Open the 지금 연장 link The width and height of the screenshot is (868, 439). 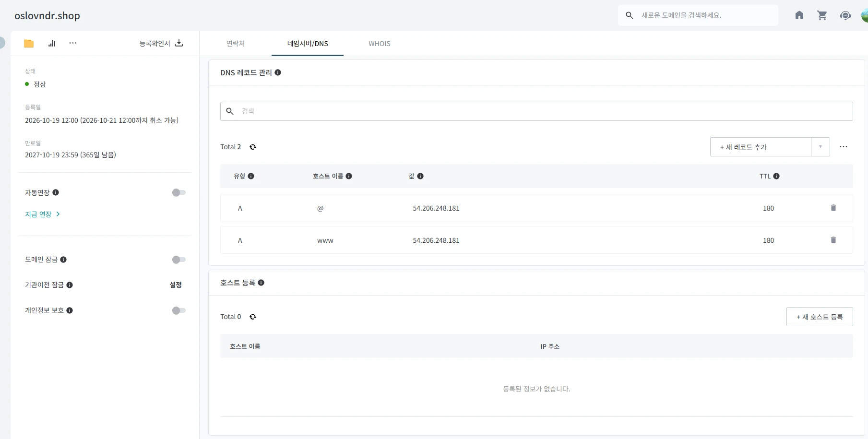point(42,214)
